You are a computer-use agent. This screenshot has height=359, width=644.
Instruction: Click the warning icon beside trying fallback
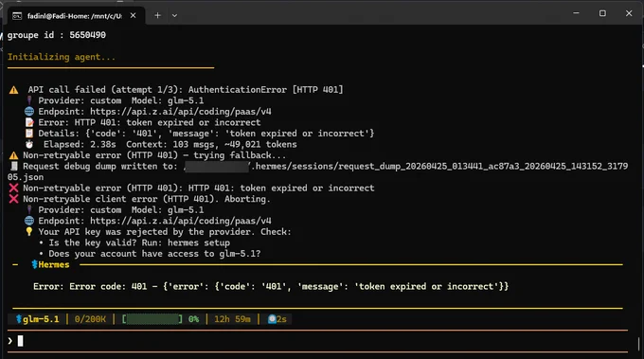point(13,155)
